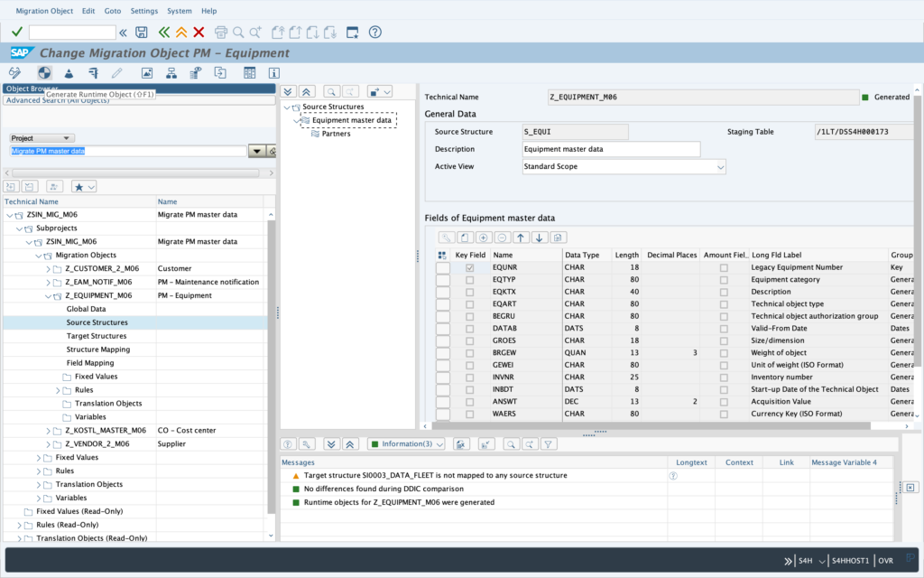924x578 pixels.
Task: Click the Generate Runtime Object icon
Action: [44, 73]
